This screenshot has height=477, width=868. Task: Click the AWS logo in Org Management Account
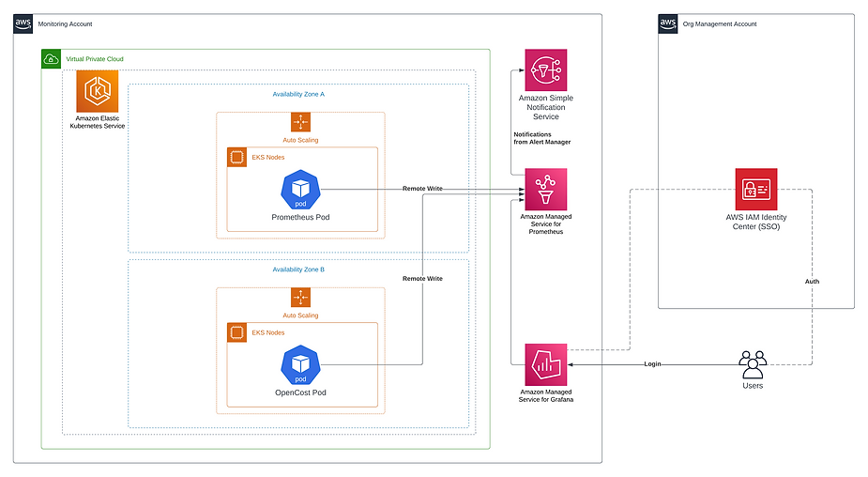click(x=668, y=23)
